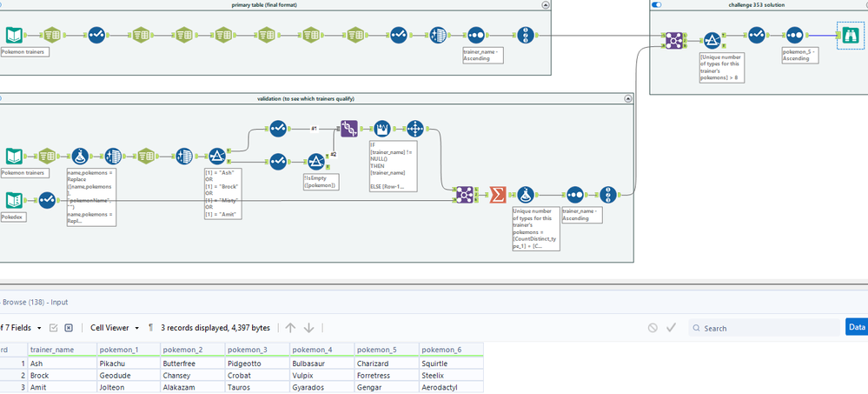Click the deselect fields X-box icon in results
Screen dimensions: 868x394
click(69, 328)
